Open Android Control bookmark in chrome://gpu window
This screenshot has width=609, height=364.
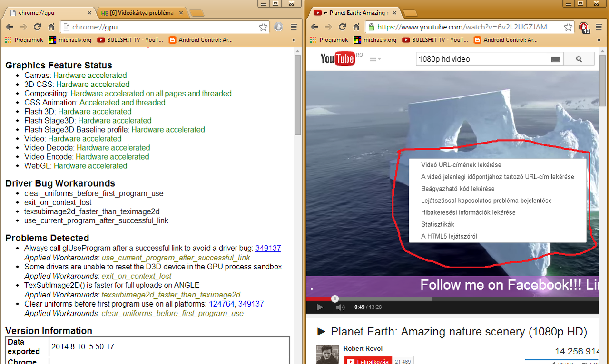coord(200,40)
